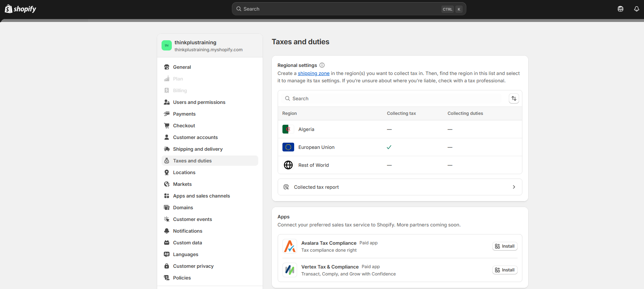Click the Locations pin icon
Image resolution: width=644 pixels, height=289 pixels.
(167, 172)
